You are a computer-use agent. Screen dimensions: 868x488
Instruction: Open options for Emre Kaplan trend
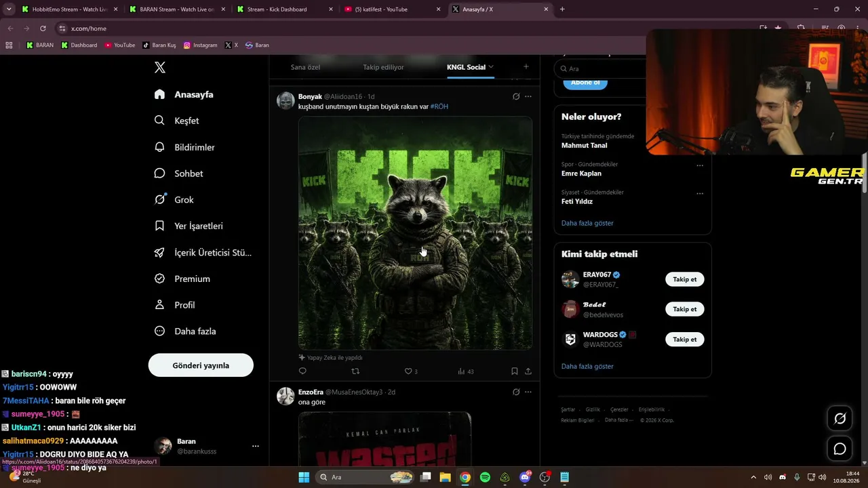pyautogui.click(x=700, y=165)
